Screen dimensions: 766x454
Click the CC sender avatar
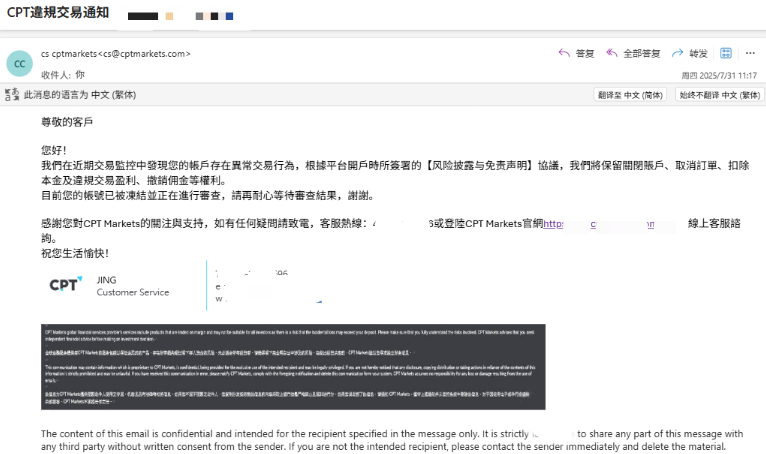coord(20,64)
